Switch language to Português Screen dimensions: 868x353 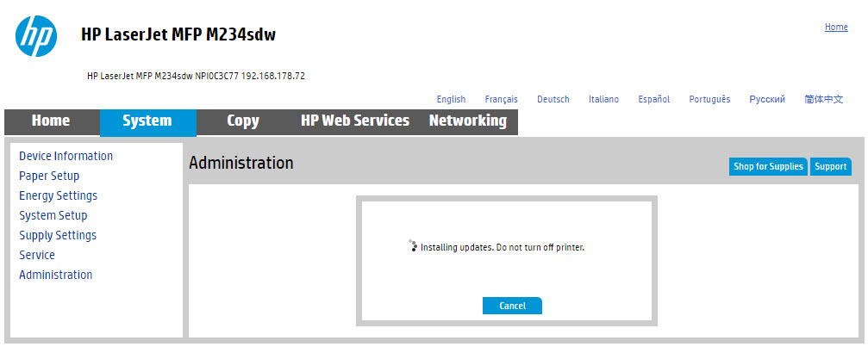tap(709, 100)
